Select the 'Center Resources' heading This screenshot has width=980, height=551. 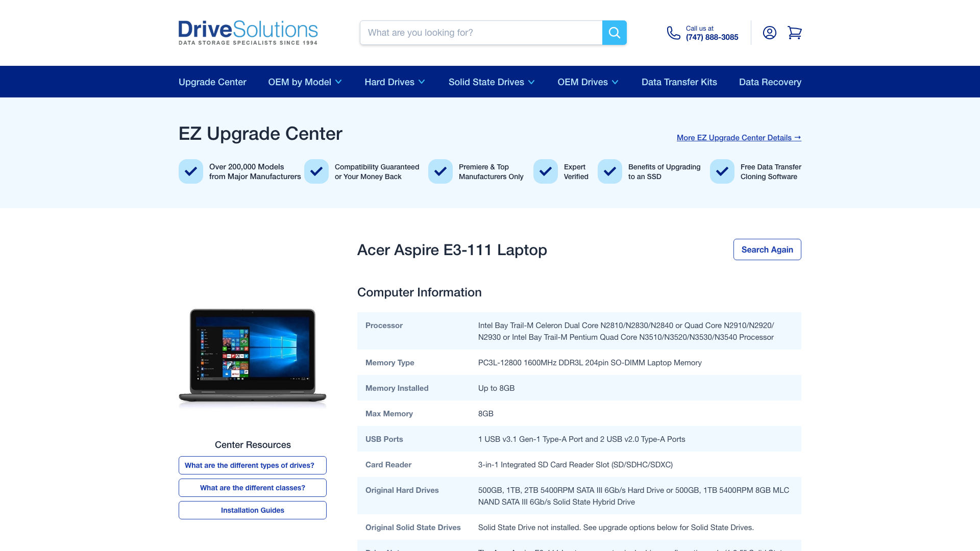pos(253,445)
